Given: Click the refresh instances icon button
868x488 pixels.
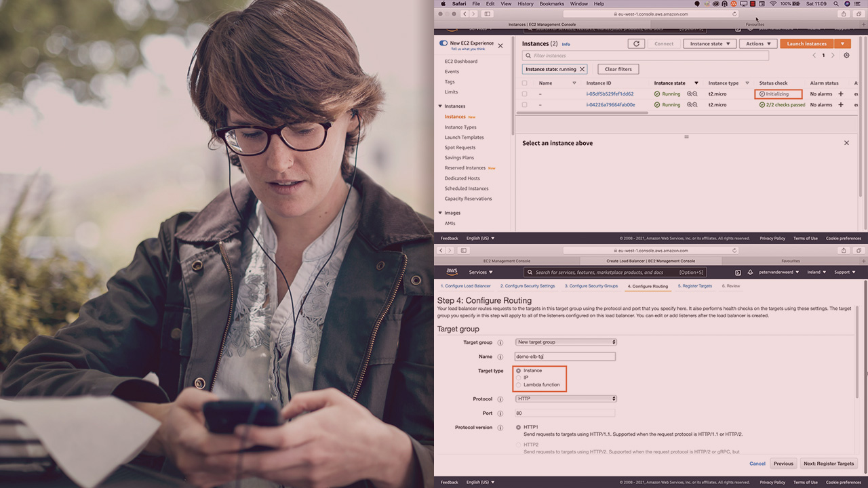Looking at the screenshot, I should 635,43.
